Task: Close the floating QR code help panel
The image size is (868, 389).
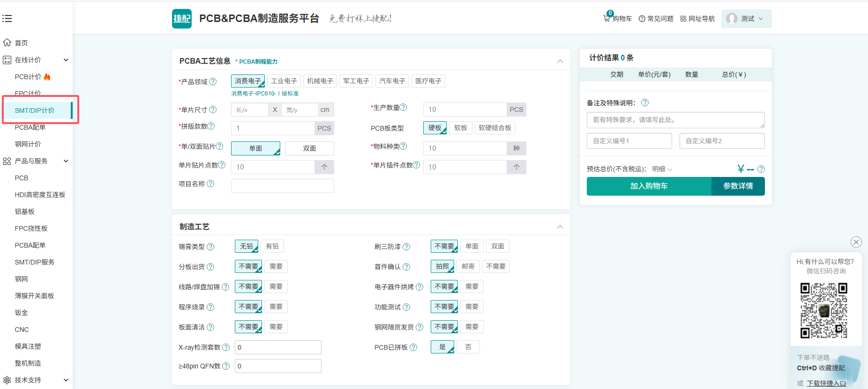Action: 856,242
